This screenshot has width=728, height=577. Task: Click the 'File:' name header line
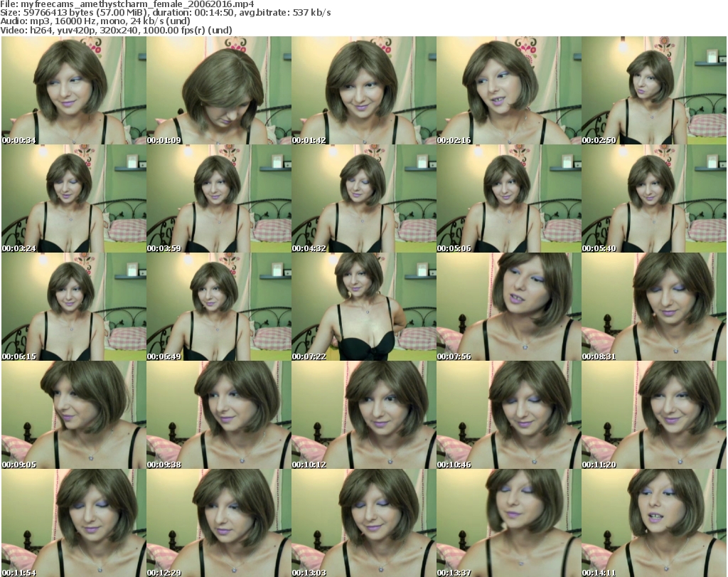pos(127,4)
